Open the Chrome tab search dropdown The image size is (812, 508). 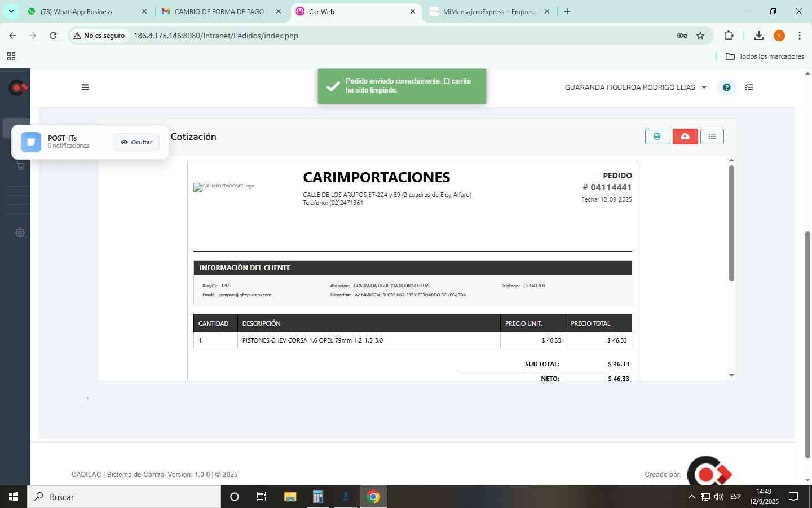click(11, 11)
